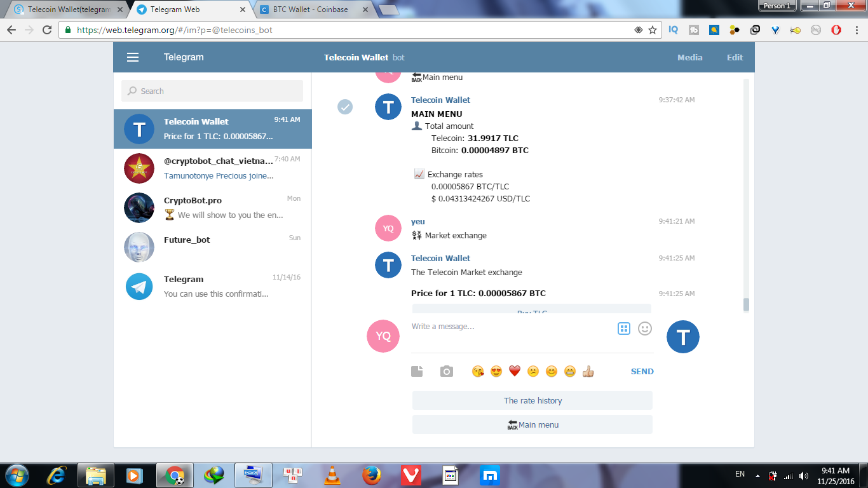Screen dimensions: 868x488
Task: Click the bot keyboard toggle icon
Action: (x=624, y=329)
